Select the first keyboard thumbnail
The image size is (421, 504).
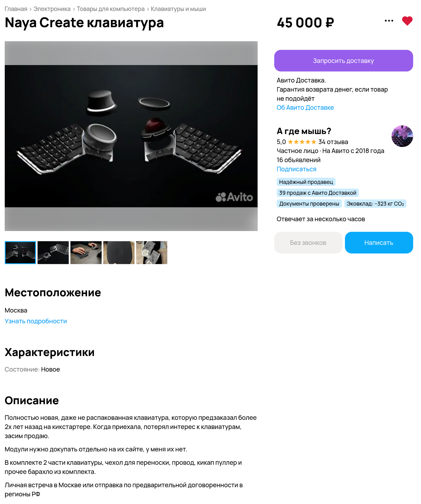click(20, 253)
